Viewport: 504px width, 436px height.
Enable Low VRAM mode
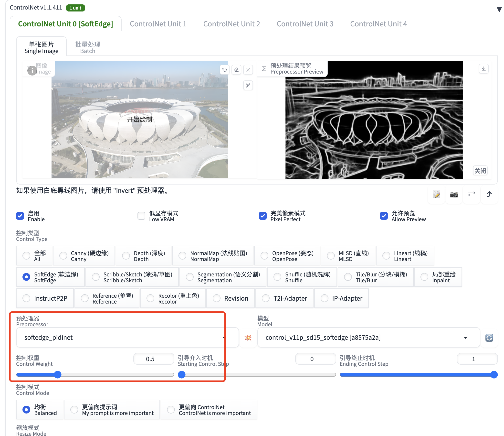pos(141,216)
